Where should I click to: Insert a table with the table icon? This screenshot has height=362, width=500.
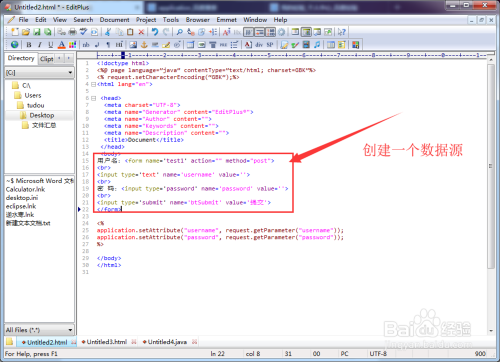tap(191, 45)
